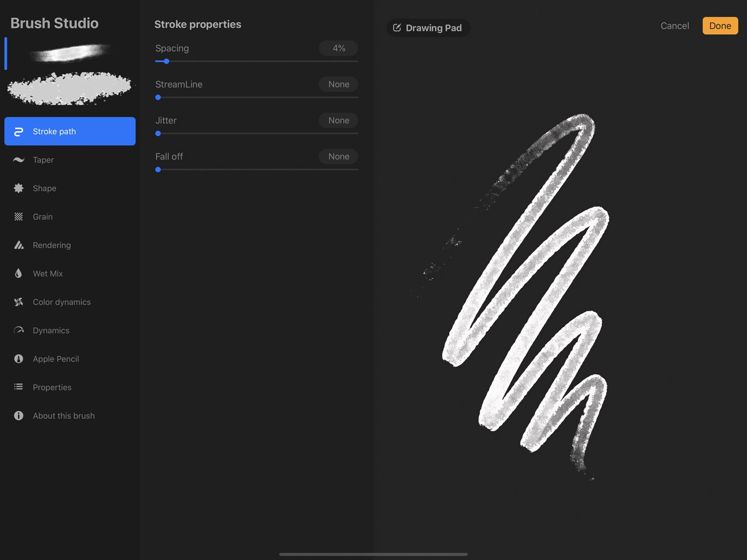Select the Properties settings icon
Viewport: 747px width, 560px height.
(x=19, y=387)
